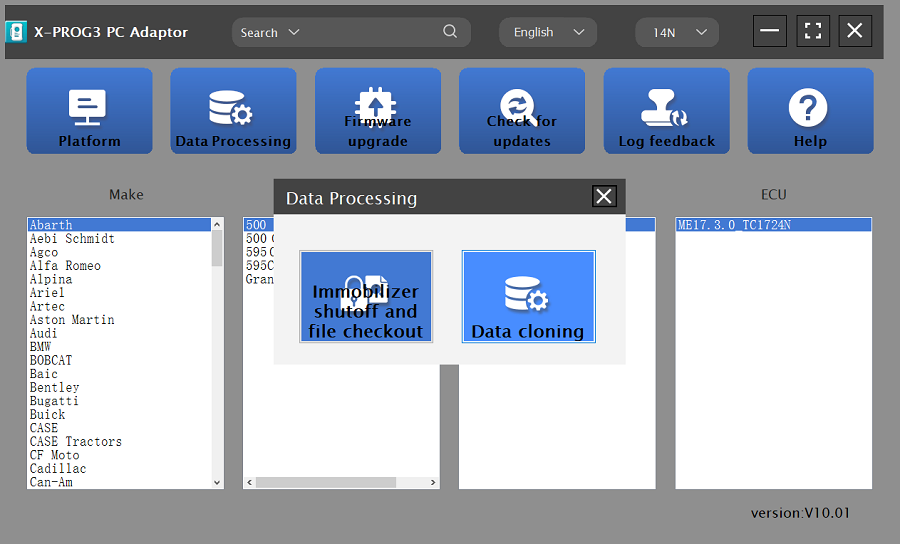The image size is (900, 544).
Task: Choose Immobilizer shutoff and file checkout
Action: coord(366,297)
